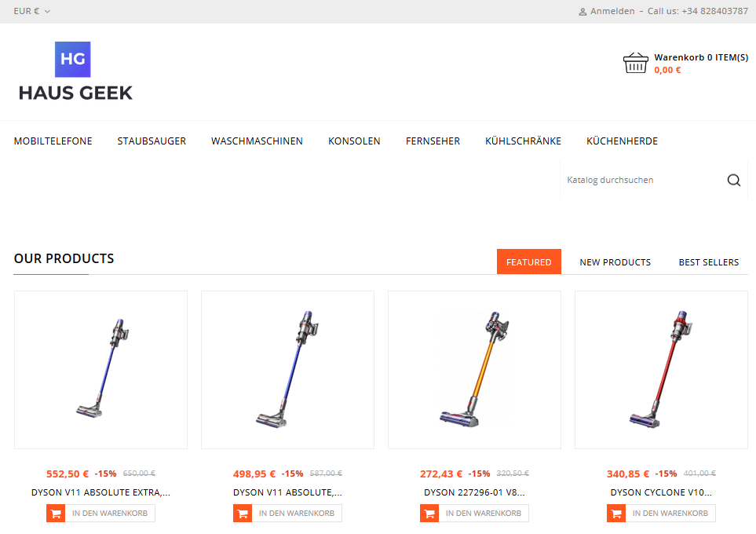Screen dimensions: 756x534
Task: Add Dyson V11 Absolute Extra via cart icon
Action: point(56,514)
